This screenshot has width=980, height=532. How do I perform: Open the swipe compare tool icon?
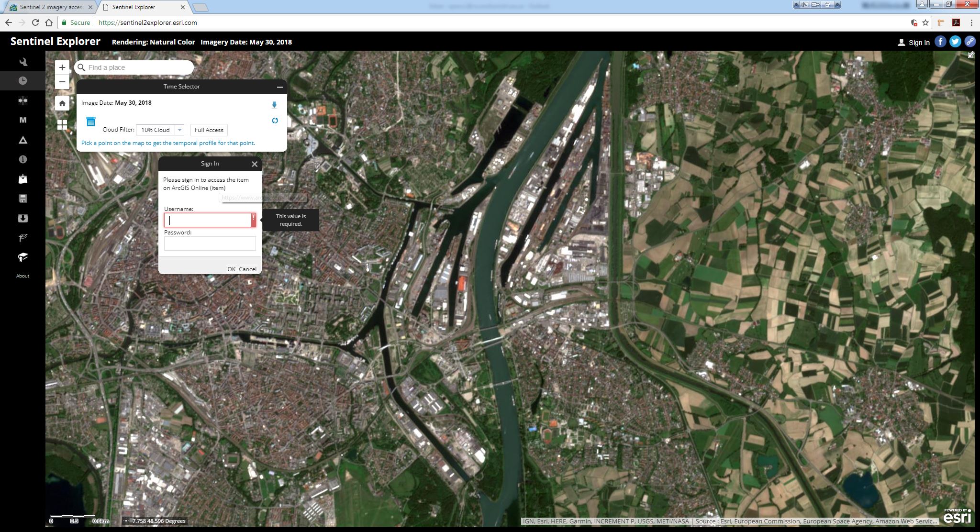(x=22, y=100)
